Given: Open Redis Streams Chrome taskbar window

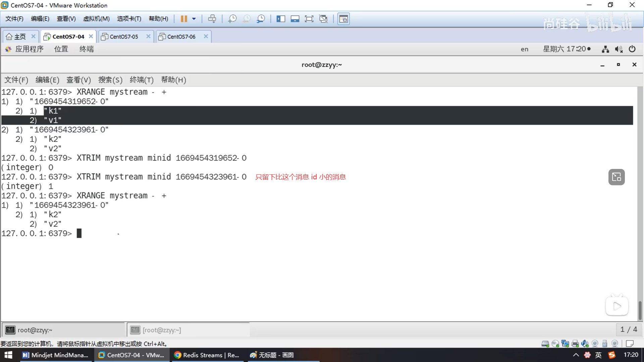Looking at the screenshot, I should pos(207,355).
